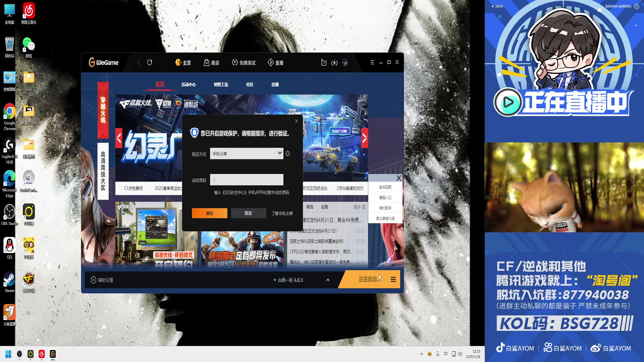This screenshot has height=362, width=644.
Task: Open QQ desktop icon
Action: coord(9,249)
